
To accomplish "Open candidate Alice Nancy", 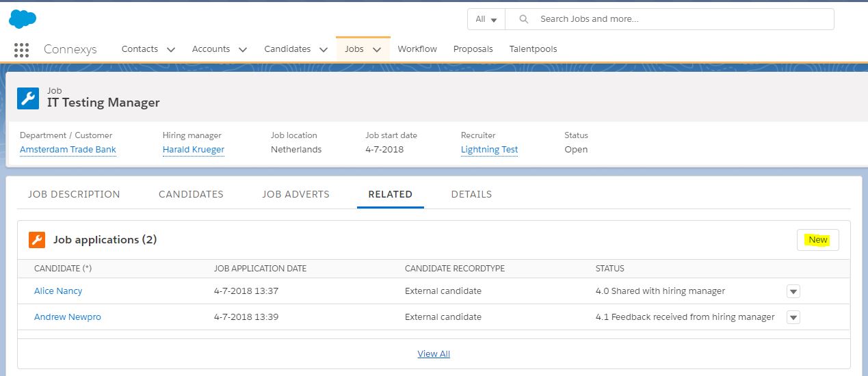I will coord(58,291).
